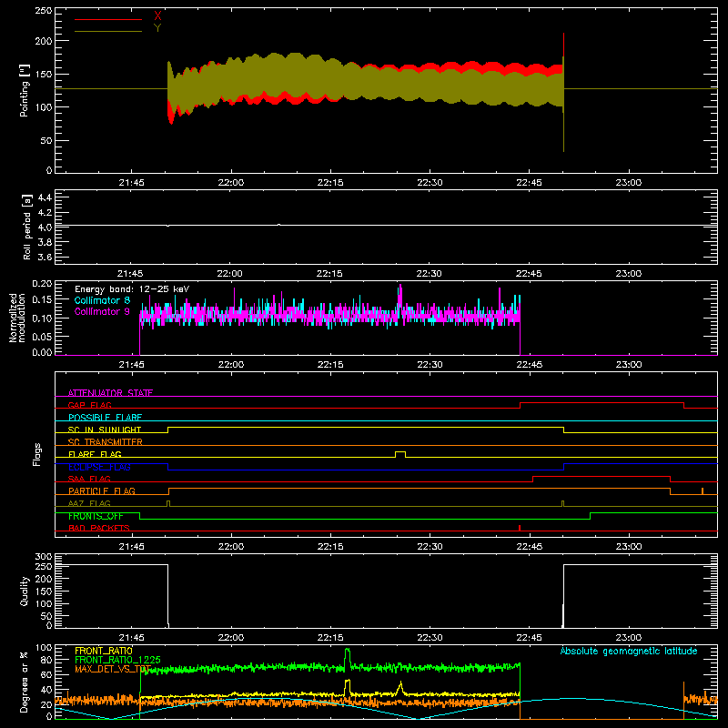This screenshot has width=728, height=728.
Task: Click the Collimator 8 legend entry
Action: pos(102,300)
